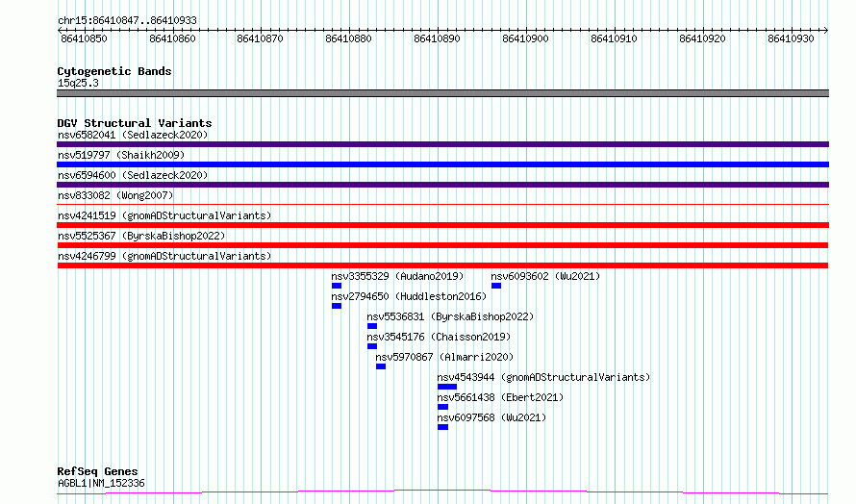856x504 pixels.
Task: Click ruler position 86410920
Action: pos(702,38)
